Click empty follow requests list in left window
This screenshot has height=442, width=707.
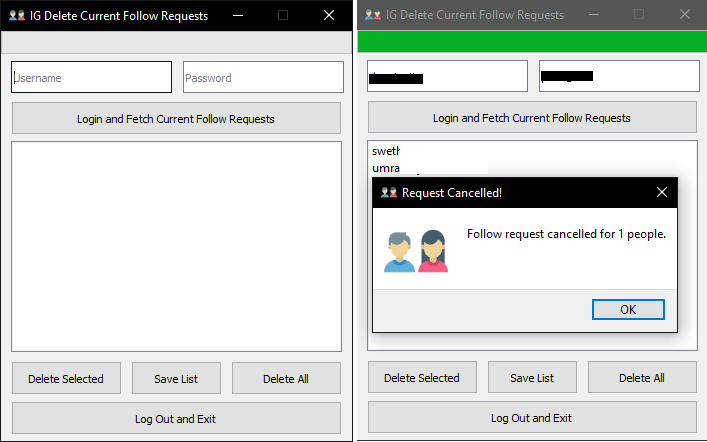pos(176,246)
